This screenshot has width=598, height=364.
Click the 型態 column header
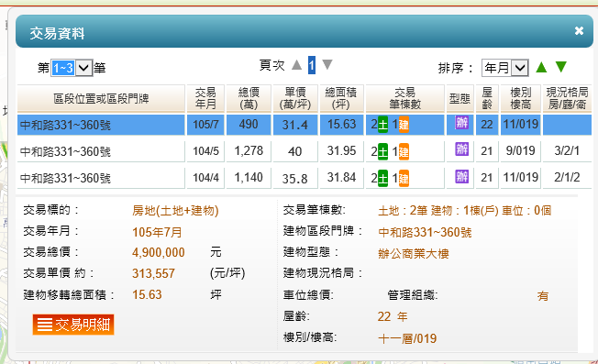(x=460, y=99)
